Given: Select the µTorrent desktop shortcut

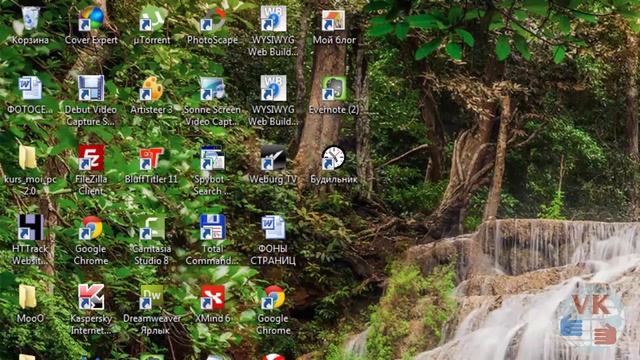Looking at the screenshot, I should (151, 20).
